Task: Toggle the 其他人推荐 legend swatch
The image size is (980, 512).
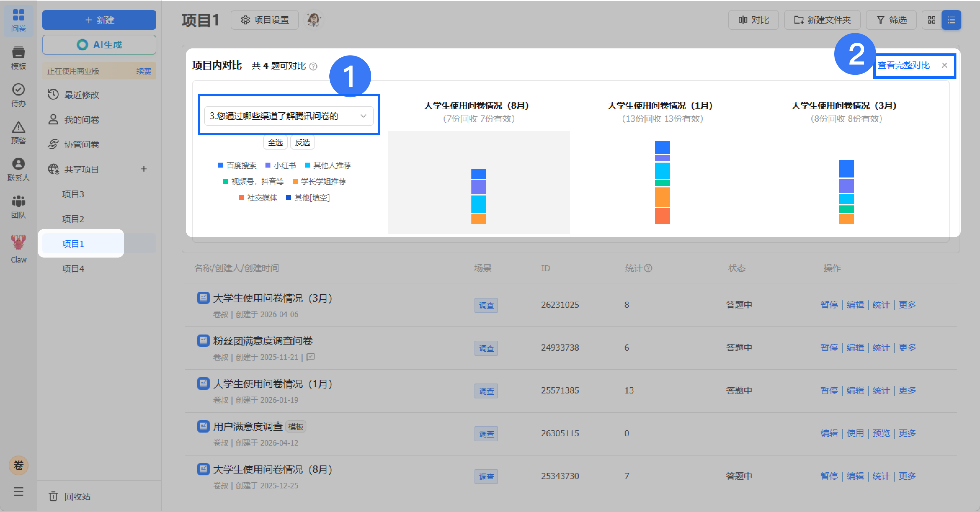Action: 307,165
